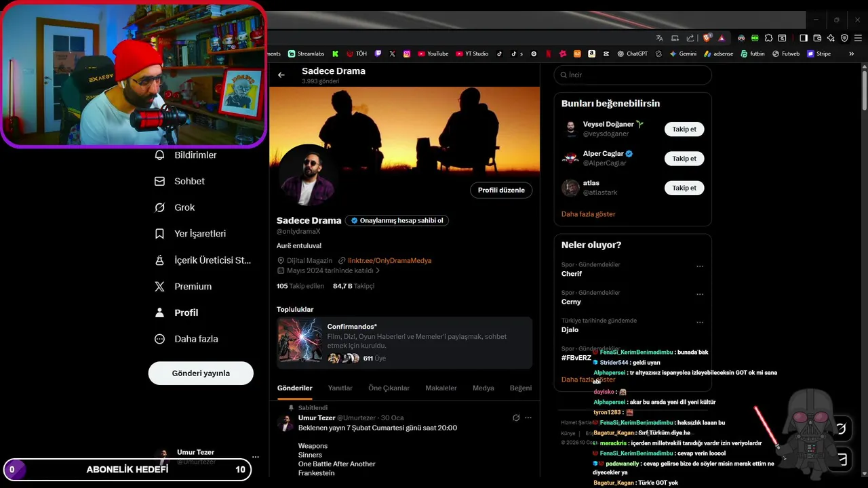This screenshot has height=488, width=868.
Task: Open Grok from the sidebar
Action: 175,207
